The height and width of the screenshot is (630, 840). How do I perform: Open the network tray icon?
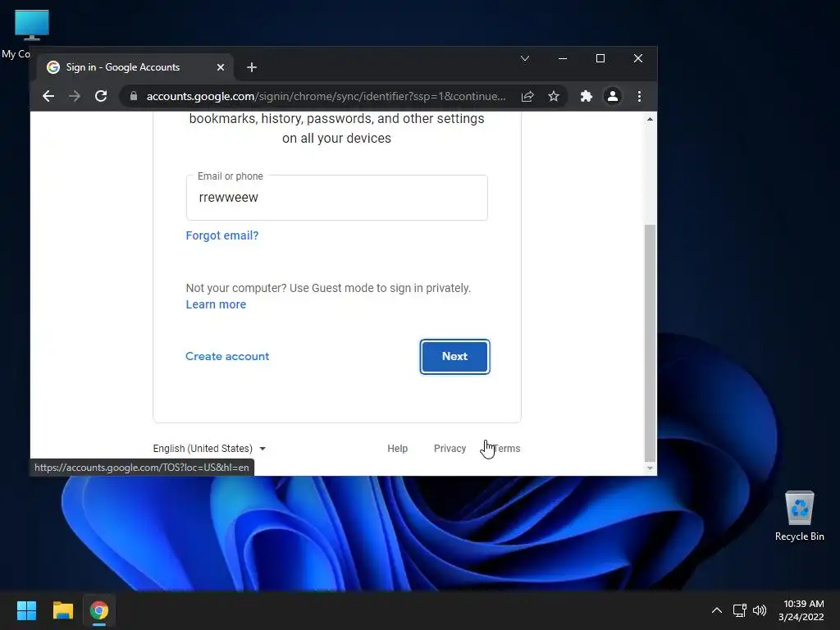[x=740, y=610]
